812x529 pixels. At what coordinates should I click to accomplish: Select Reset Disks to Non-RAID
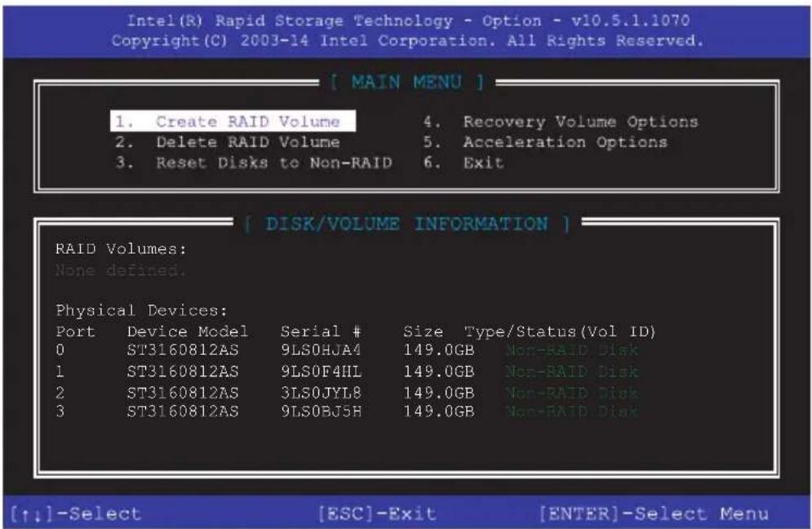pos(253,162)
